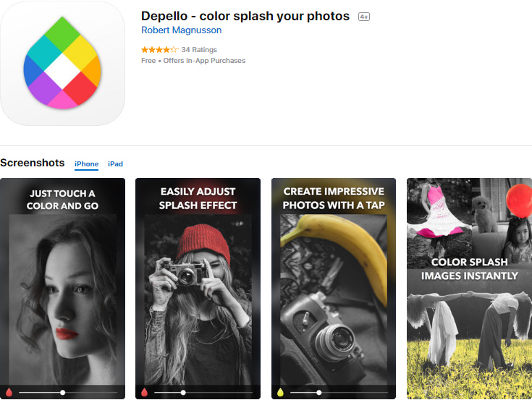This screenshot has height=400, width=532.
Task: Click the Depello rainbow droplet app icon
Action: (x=62, y=64)
